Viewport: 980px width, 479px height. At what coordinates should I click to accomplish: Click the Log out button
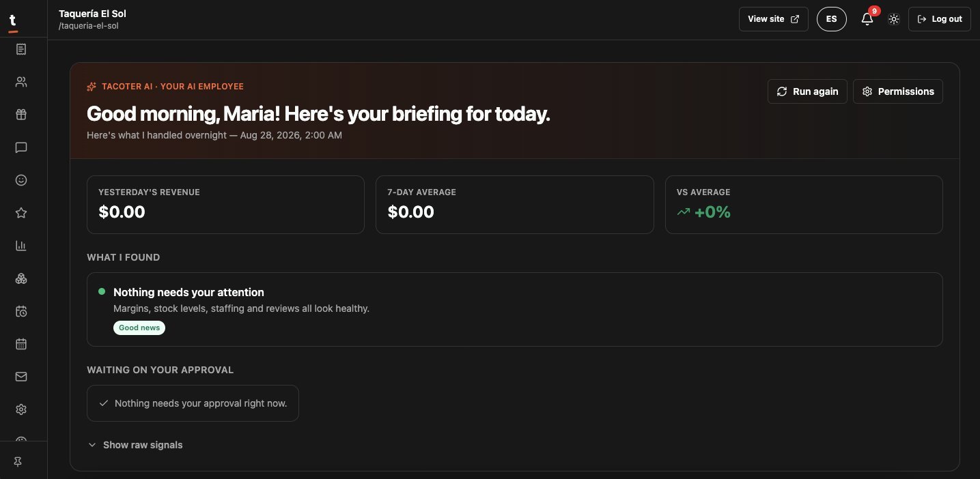point(940,19)
